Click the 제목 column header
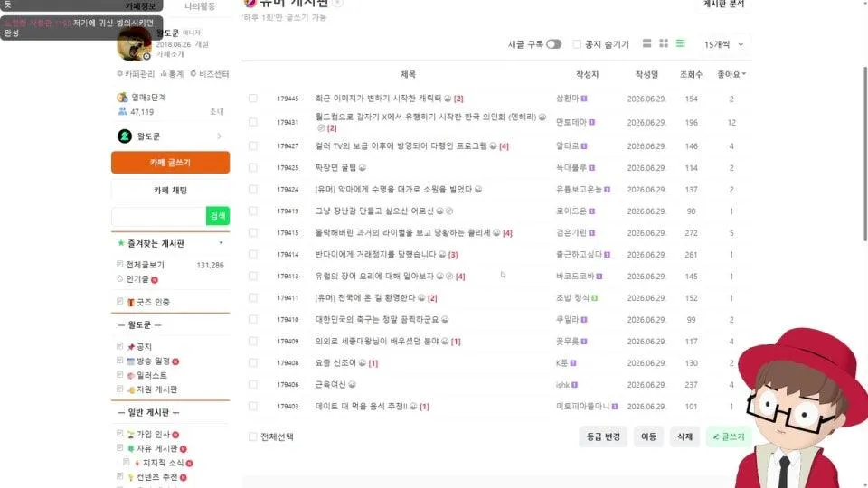Viewport: 868px width, 488px height. pos(408,74)
